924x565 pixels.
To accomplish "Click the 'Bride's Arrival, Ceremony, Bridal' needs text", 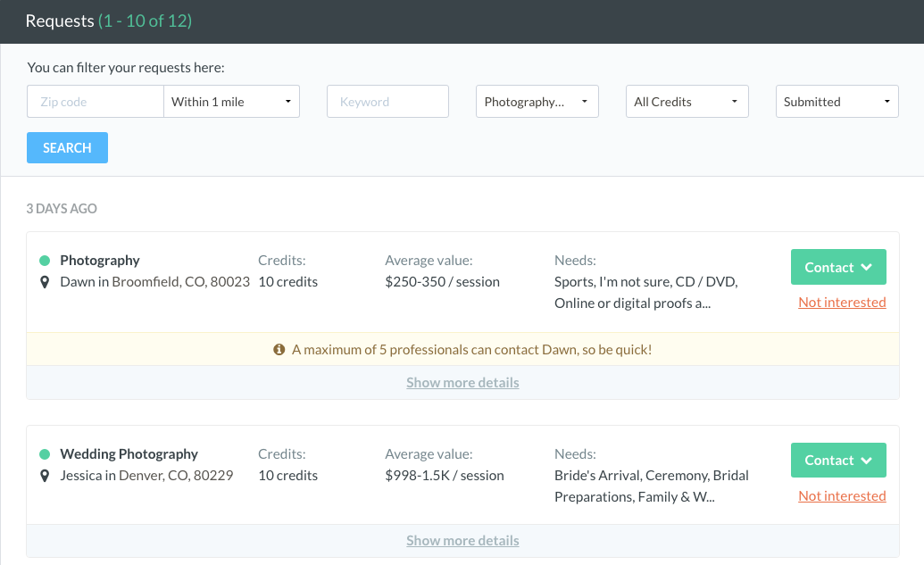I will pos(651,476).
